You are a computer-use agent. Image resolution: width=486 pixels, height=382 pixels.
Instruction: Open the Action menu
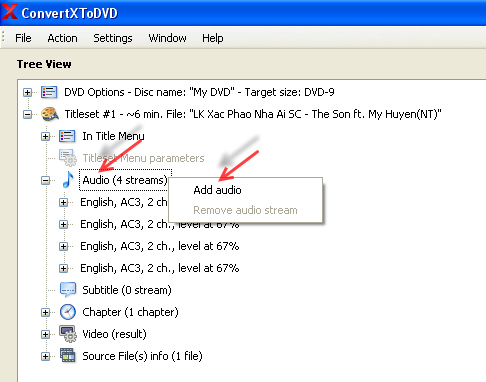click(62, 38)
